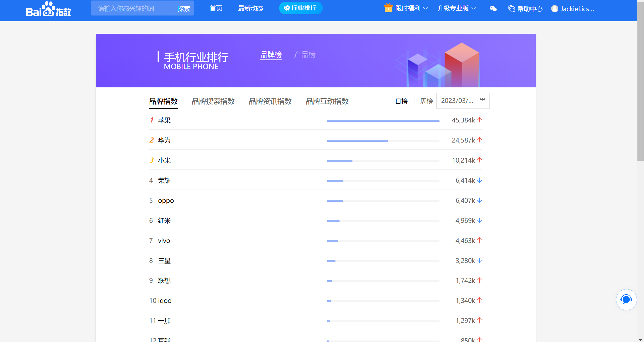Open the 华为 brand row
The height and width of the screenshot is (342, 644).
(x=315, y=140)
